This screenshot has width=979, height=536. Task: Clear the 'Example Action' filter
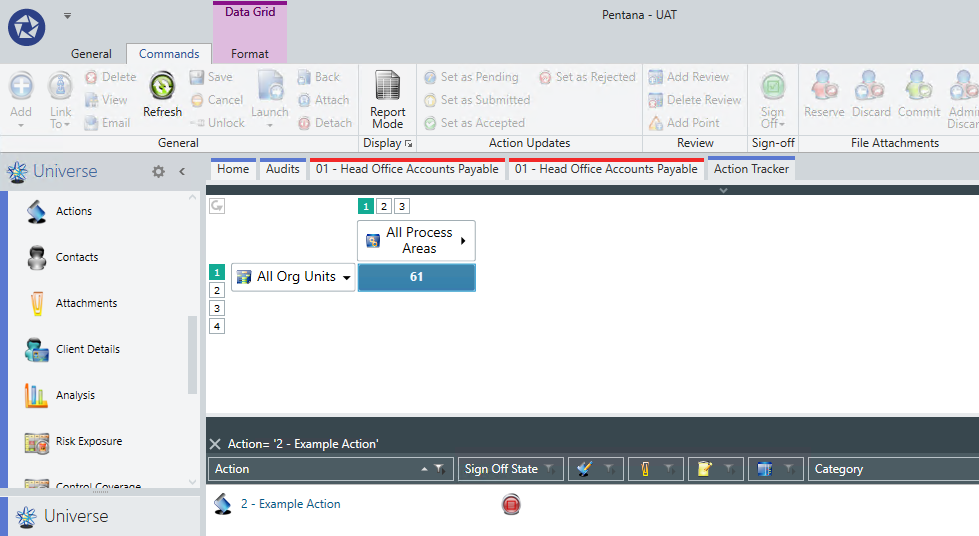tap(215, 444)
